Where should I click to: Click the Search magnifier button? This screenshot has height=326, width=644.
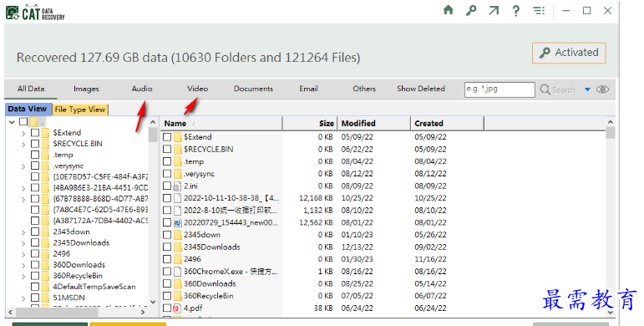click(x=557, y=89)
